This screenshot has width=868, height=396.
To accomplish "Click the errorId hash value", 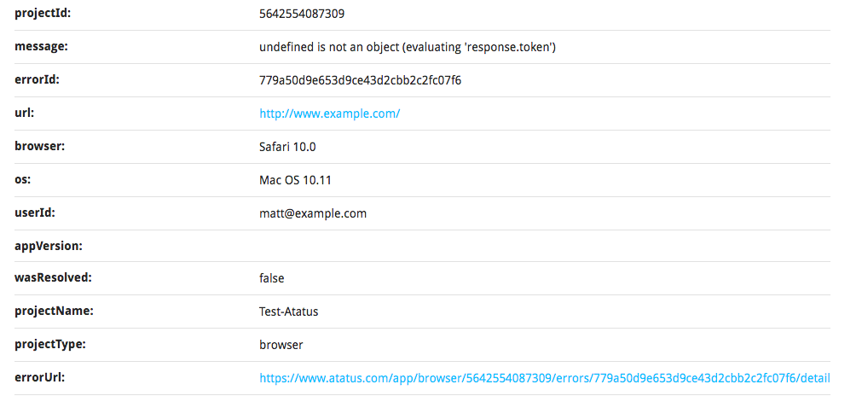I will pyautogui.click(x=361, y=80).
